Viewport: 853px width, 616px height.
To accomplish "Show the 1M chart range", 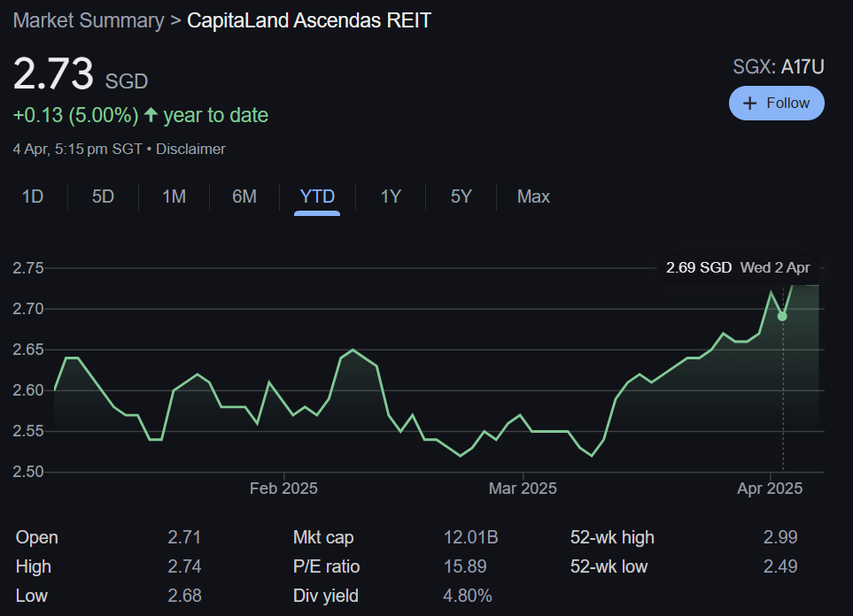I will [174, 196].
